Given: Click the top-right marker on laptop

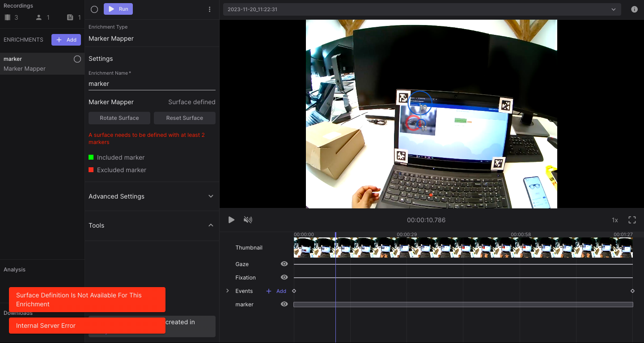Looking at the screenshot, I should (x=506, y=106).
